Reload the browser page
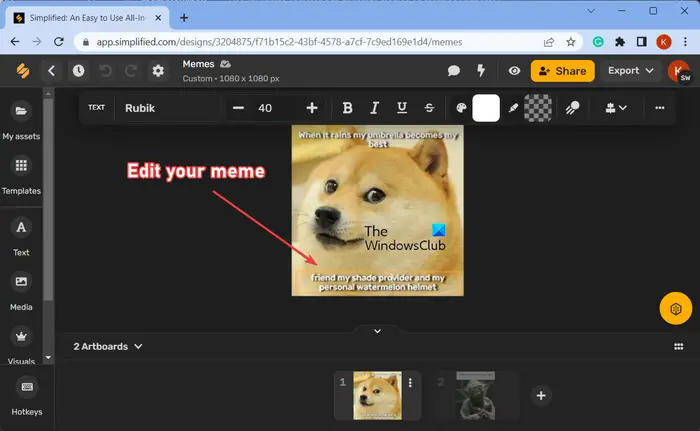Image resolution: width=700 pixels, height=431 pixels. pos(59,42)
